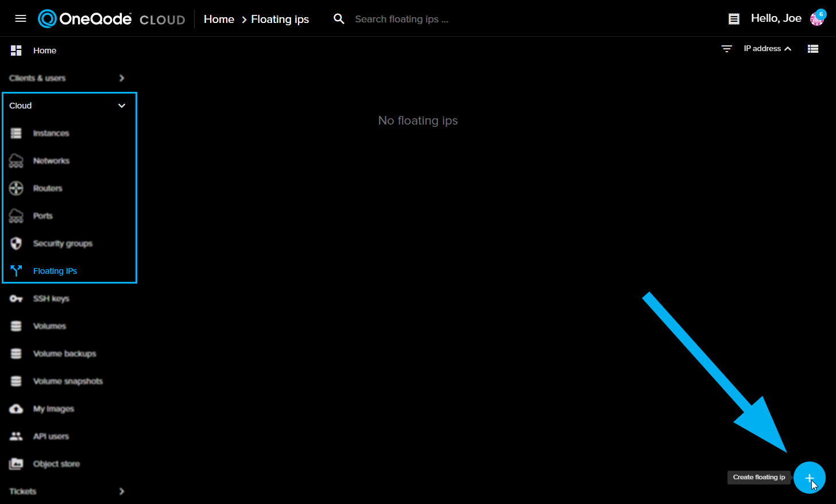Click the Security groups shield icon

(16, 243)
